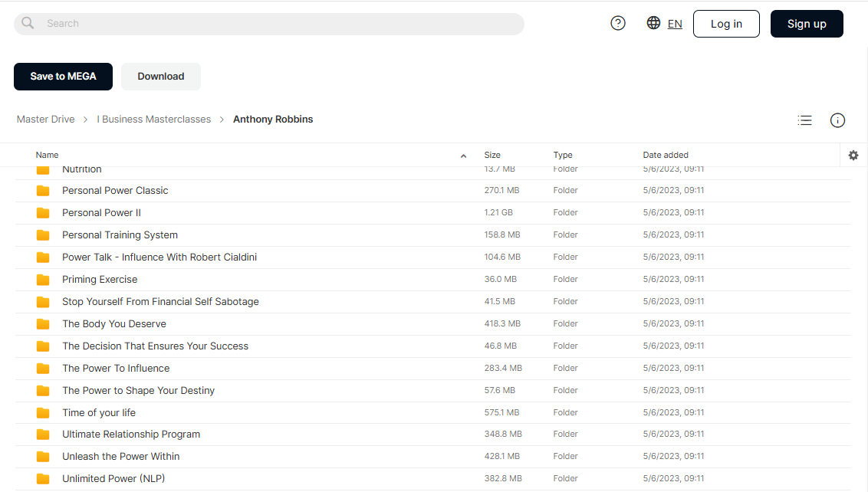Switch to list view icon
868x492 pixels.
[x=805, y=120]
